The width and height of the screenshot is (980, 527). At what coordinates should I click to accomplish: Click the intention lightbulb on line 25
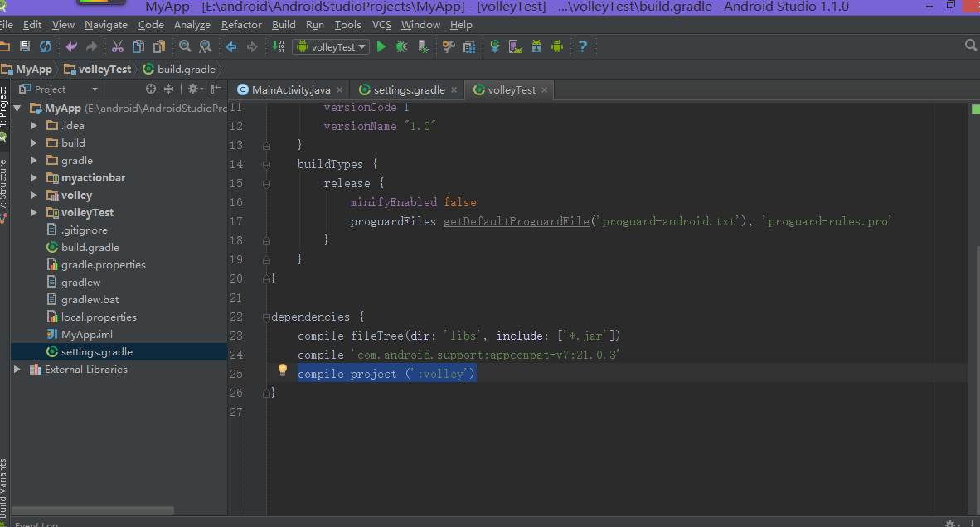283,370
